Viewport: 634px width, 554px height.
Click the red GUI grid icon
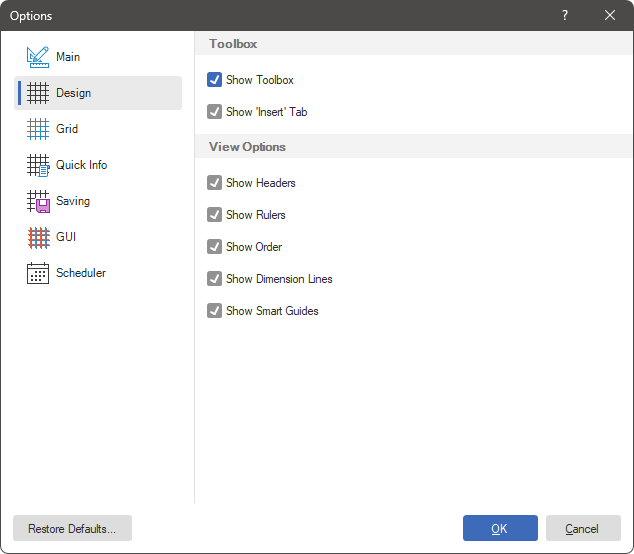(x=38, y=237)
